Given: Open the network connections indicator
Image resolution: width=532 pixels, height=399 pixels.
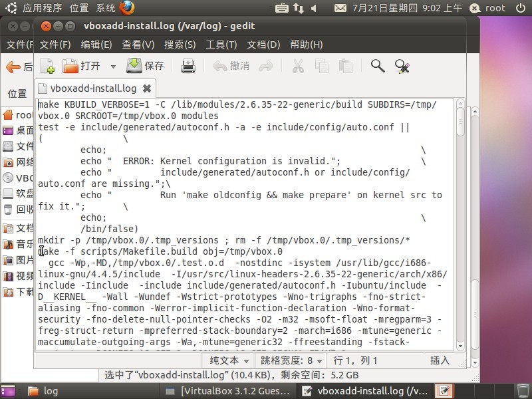Looking at the screenshot, I should pyautogui.click(x=299, y=8).
